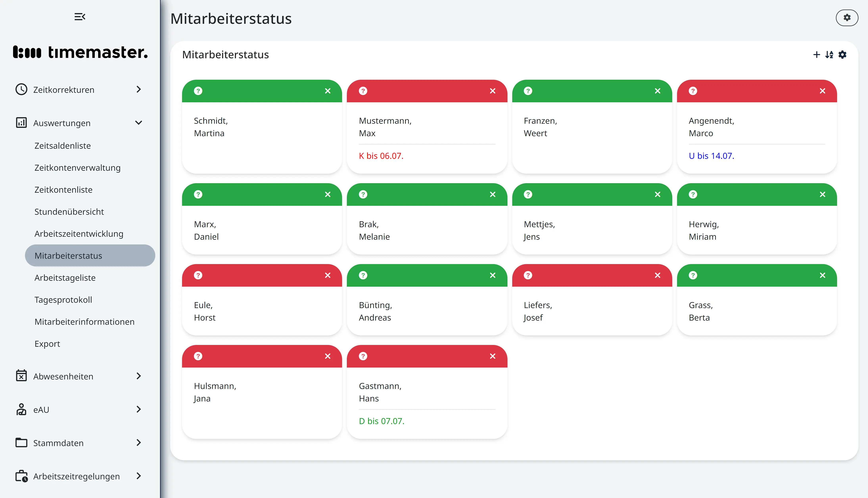Click the help icon on Schmidt, Martina's card

pos(198,91)
